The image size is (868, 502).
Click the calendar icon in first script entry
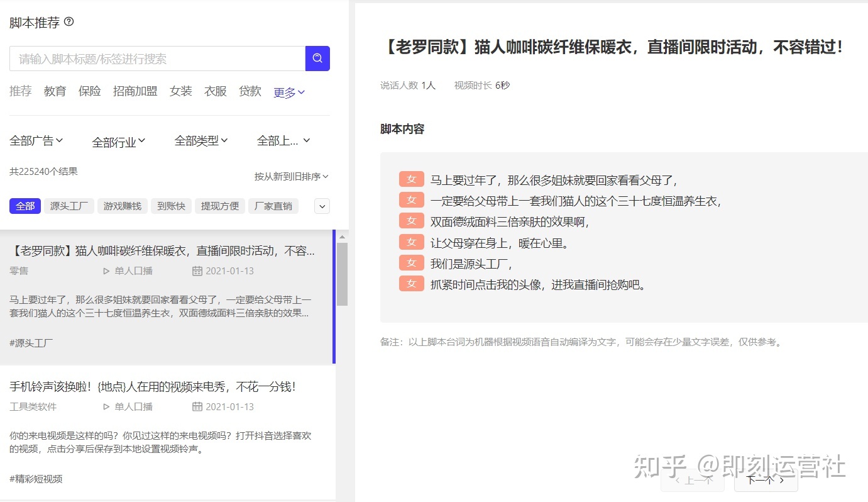[197, 271]
